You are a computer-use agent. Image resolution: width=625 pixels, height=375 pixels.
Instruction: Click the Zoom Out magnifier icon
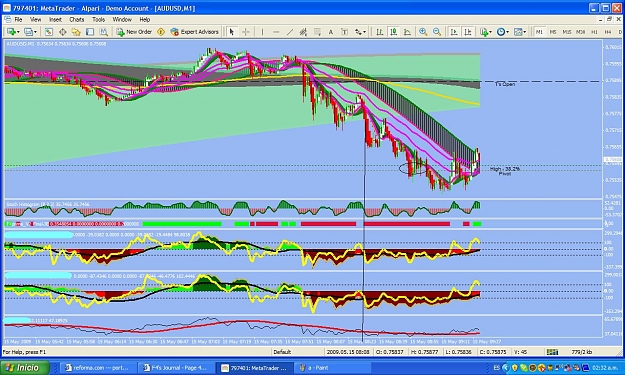click(x=437, y=32)
